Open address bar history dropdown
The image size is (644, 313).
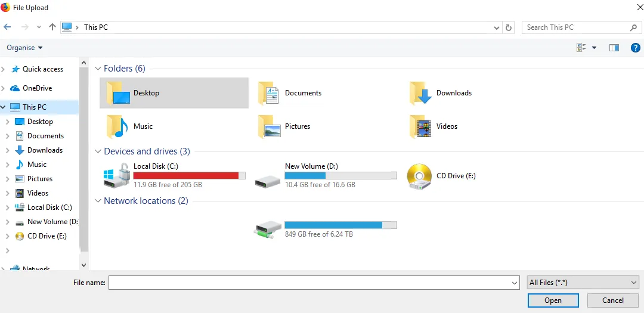(497, 27)
